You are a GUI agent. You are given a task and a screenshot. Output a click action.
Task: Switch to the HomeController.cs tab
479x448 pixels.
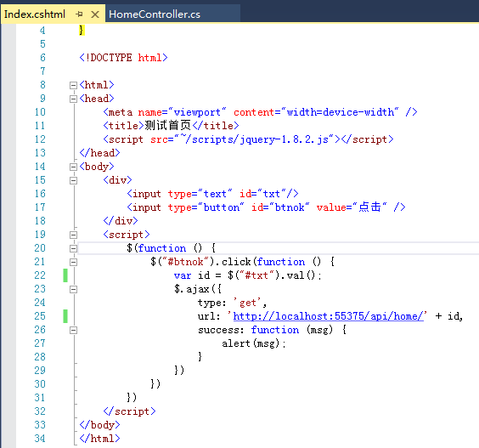point(155,14)
